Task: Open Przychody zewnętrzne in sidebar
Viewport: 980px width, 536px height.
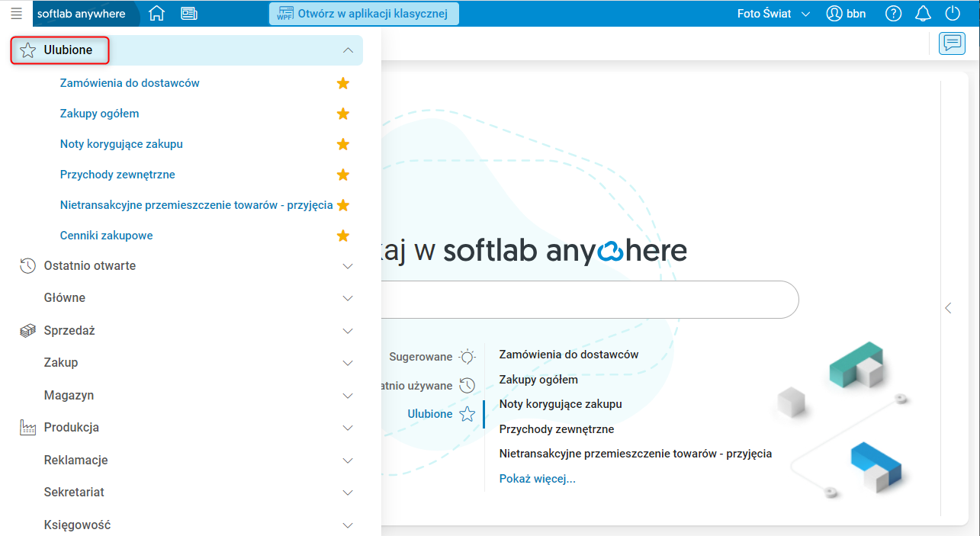Action: [x=117, y=174]
